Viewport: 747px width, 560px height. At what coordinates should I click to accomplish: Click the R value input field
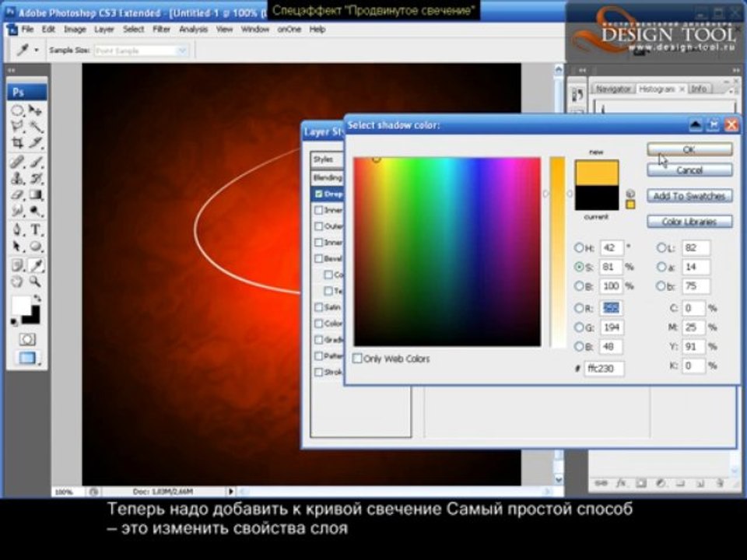click(x=612, y=308)
